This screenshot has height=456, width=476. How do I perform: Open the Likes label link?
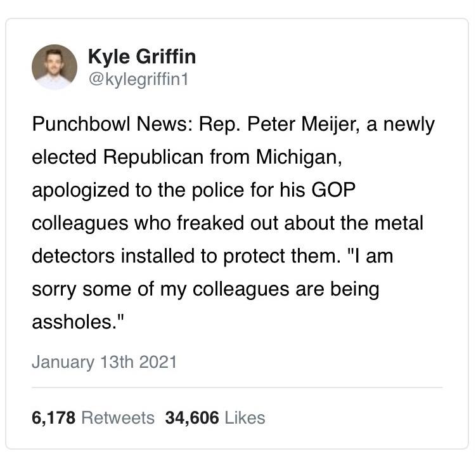245,418
